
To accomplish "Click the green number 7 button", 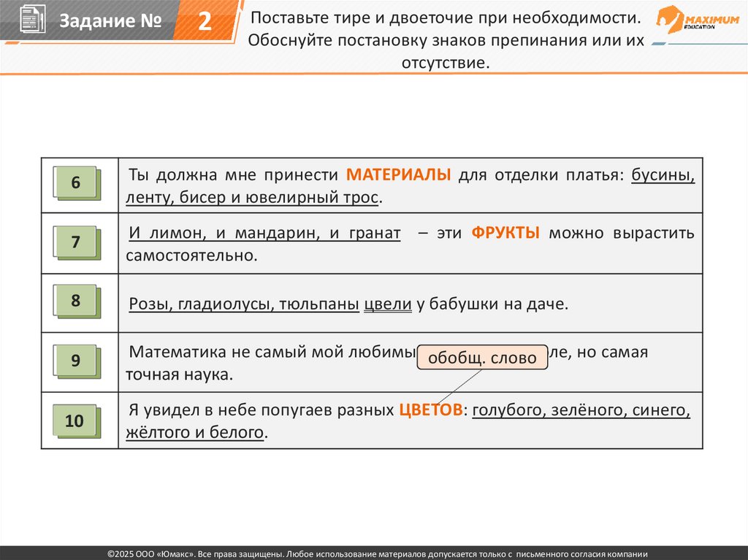I will coord(76,242).
